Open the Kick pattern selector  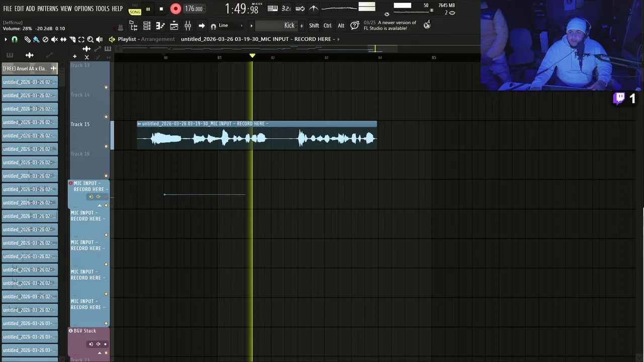(277, 26)
